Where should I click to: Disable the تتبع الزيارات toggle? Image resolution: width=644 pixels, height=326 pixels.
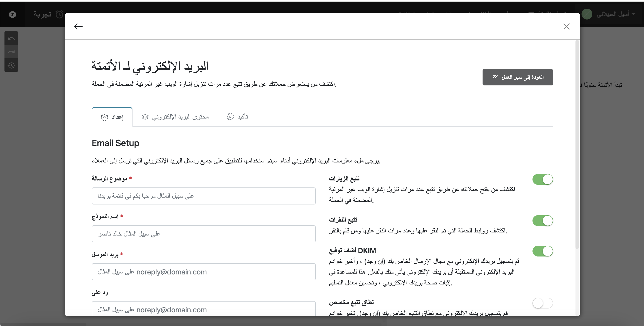pyautogui.click(x=542, y=179)
